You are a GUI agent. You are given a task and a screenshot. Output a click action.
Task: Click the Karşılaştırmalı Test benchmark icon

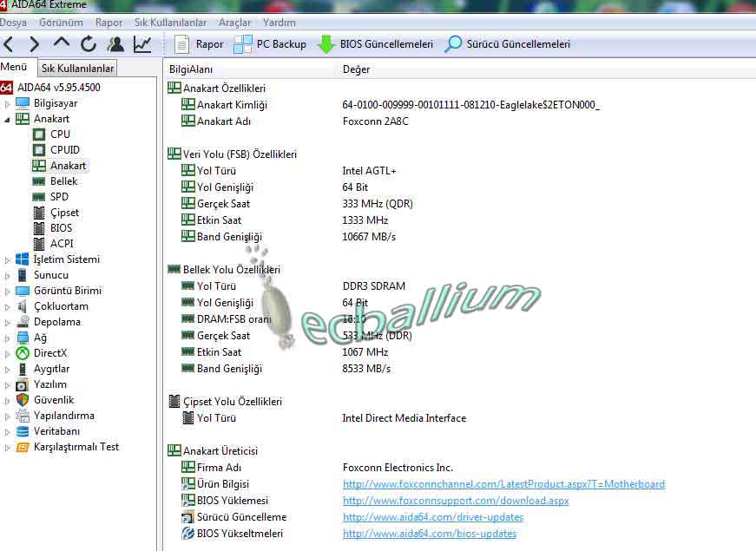pyautogui.click(x=23, y=448)
